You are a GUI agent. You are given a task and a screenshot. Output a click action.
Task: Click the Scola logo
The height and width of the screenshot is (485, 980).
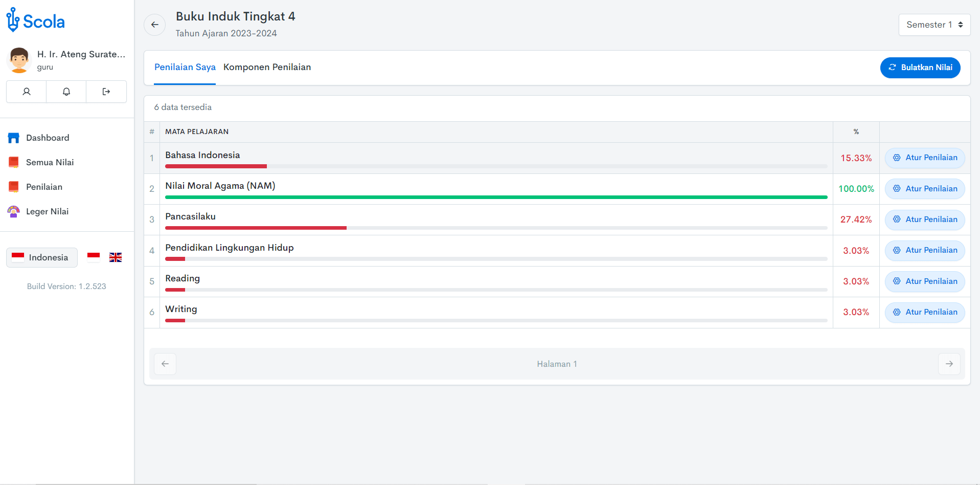35,21
